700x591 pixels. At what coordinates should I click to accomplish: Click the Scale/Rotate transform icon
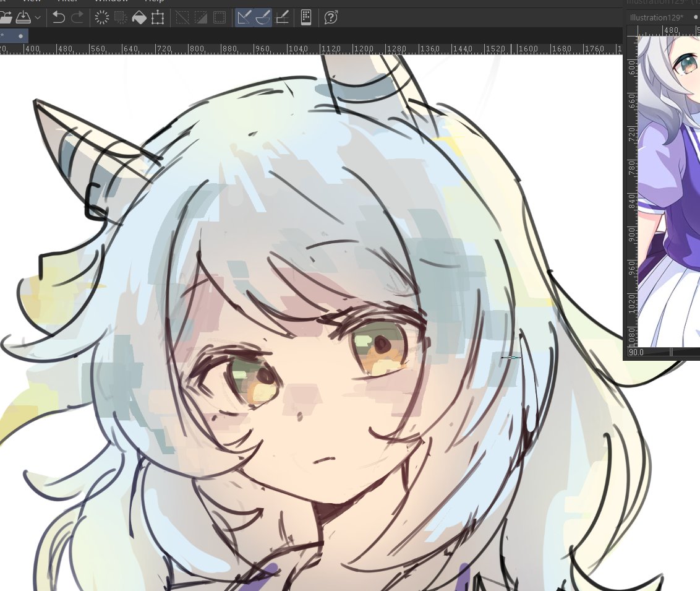point(158,18)
